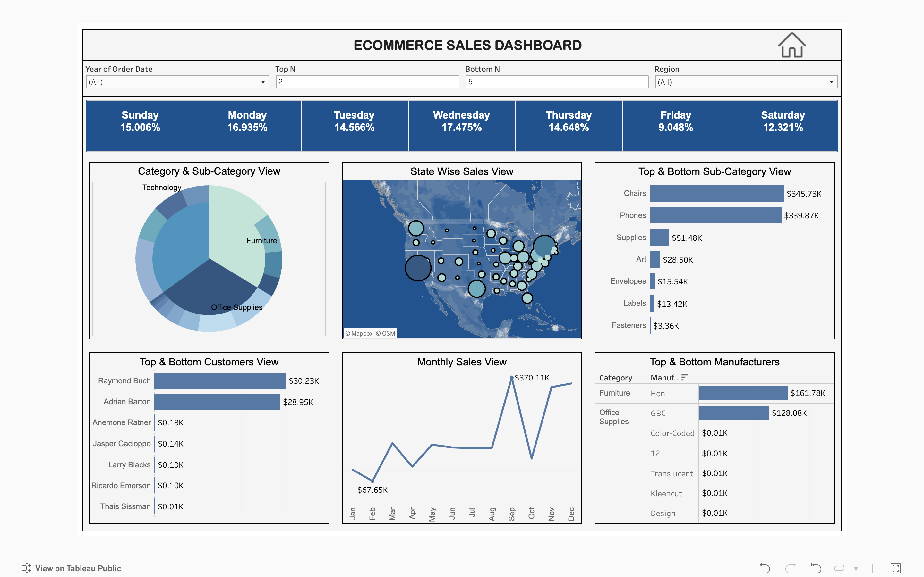Click the Redo arrow icon
This screenshot has height=577, width=924.
[790, 568]
